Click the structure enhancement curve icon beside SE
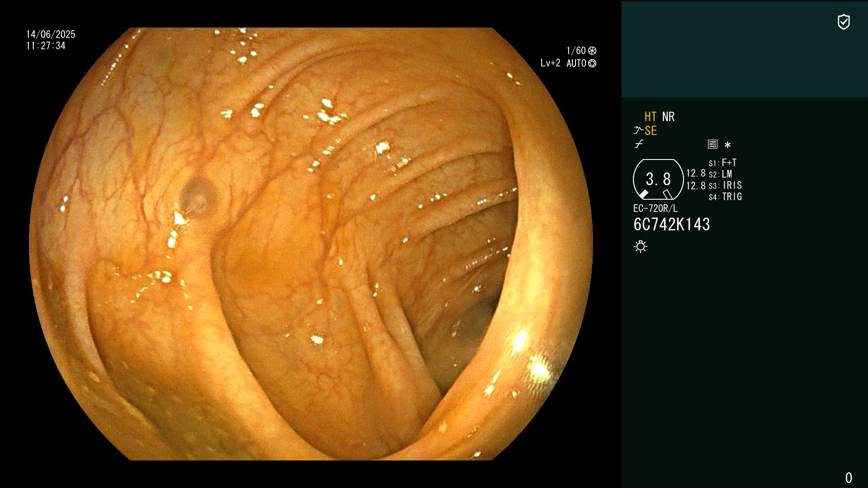Viewport: 868px width, 488px height. coord(638,130)
